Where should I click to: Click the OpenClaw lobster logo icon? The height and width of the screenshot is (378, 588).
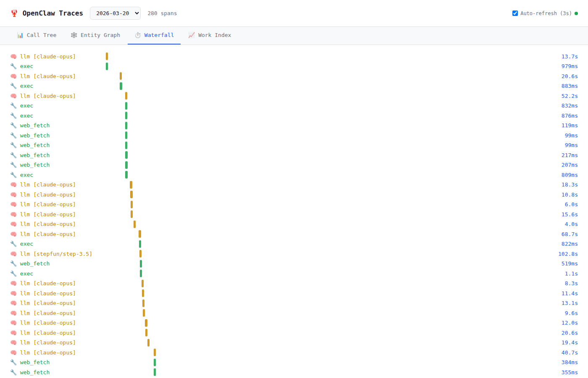coord(14,13)
